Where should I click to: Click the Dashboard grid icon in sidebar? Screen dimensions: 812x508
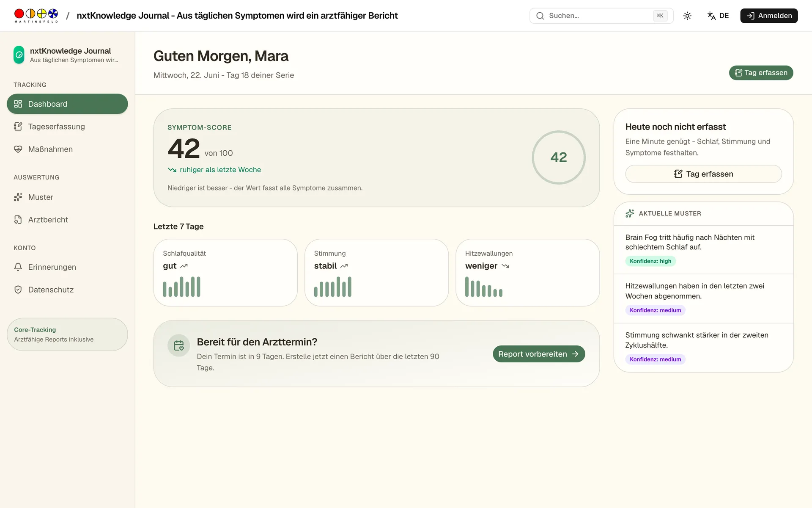pos(18,104)
